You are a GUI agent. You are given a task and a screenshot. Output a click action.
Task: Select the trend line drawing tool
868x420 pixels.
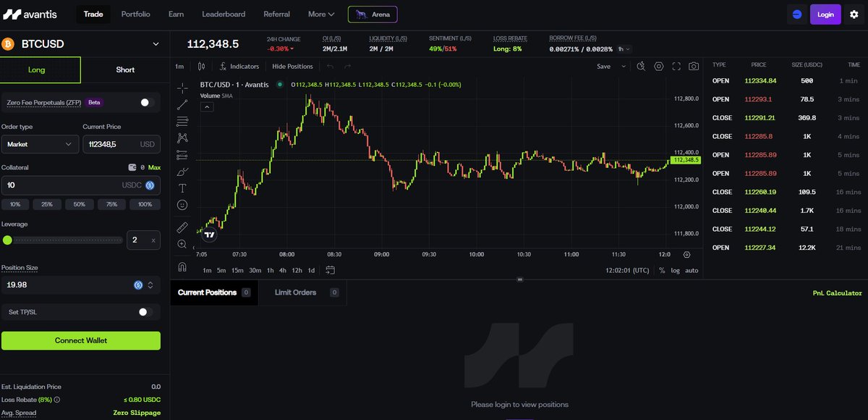(182, 104)
